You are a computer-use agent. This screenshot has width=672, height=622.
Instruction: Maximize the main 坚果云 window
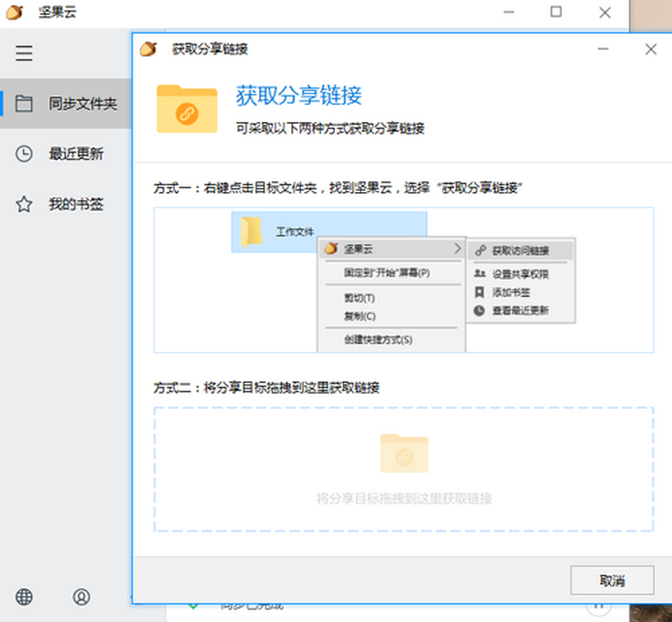pyautogui.click(x=556, y=12)
